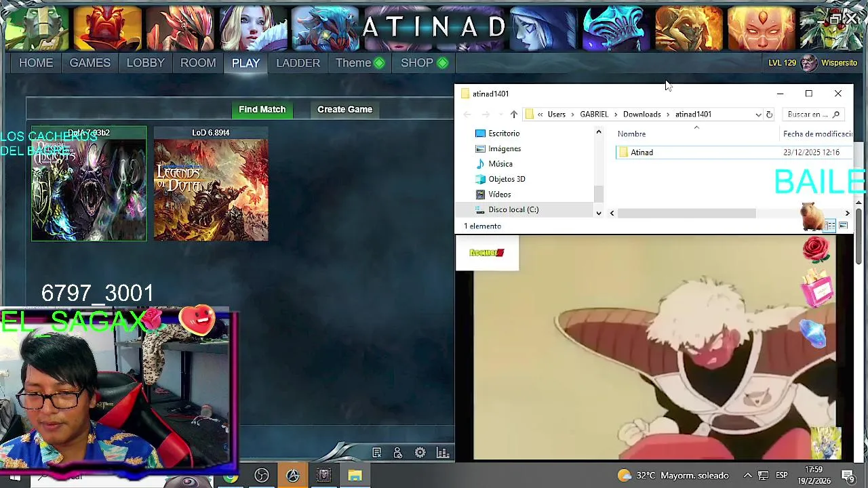This screenshot has height=488, width=868.
Task: Select Imágenes in the navigation pane
Action: click(x=505, y=148)
